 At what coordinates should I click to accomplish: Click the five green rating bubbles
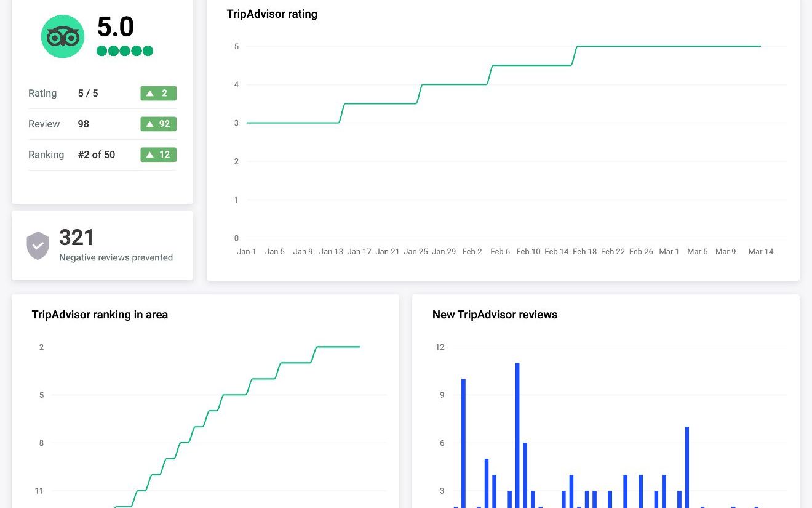point(125,51)
